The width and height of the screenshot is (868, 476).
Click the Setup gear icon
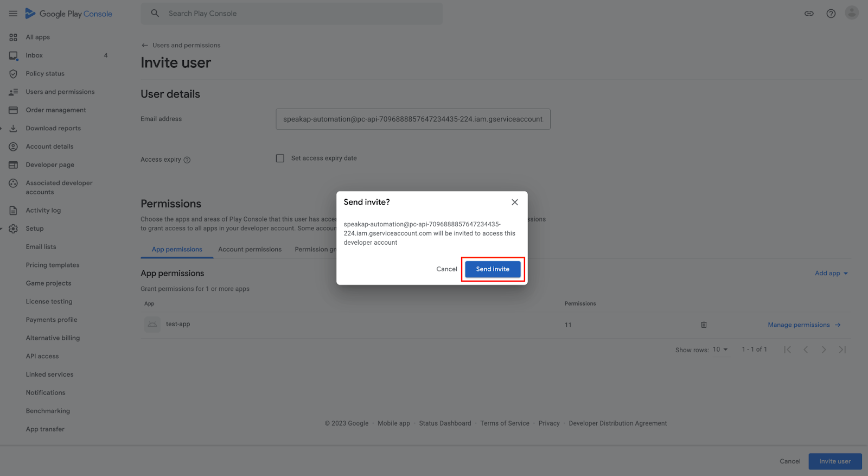[13, 229]
